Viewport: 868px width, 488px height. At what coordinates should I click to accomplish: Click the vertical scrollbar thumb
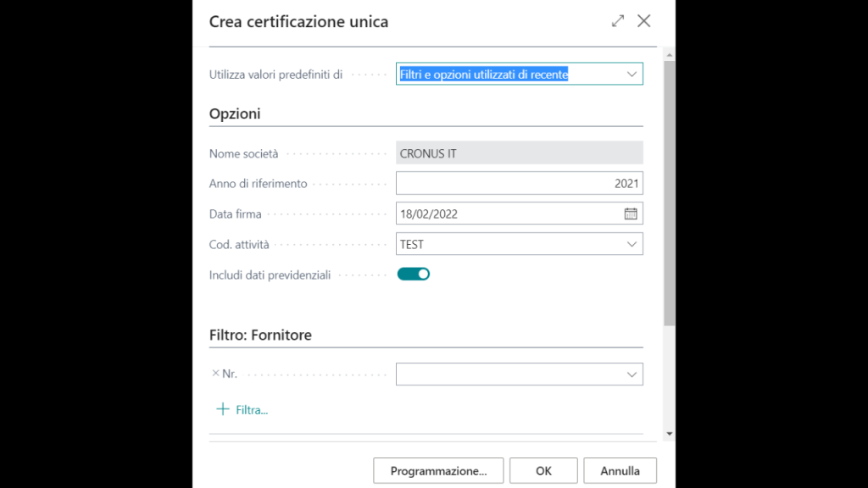click(670, 193)
